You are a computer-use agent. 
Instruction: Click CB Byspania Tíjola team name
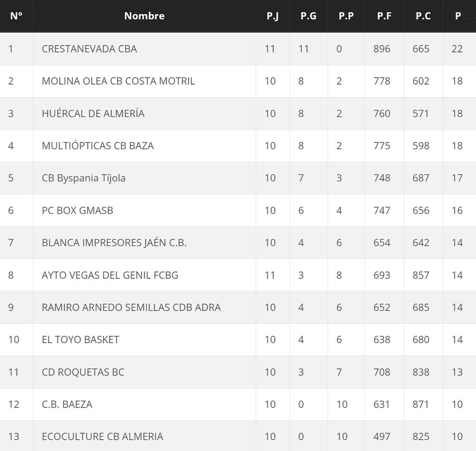point(83,178)
